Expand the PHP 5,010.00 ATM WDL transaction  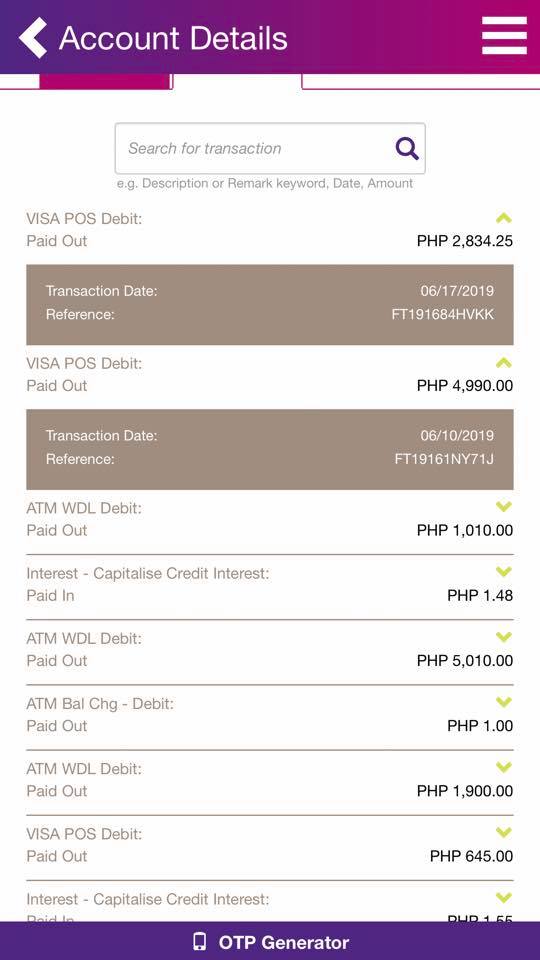pyautogui.click(x=503, y=637)
